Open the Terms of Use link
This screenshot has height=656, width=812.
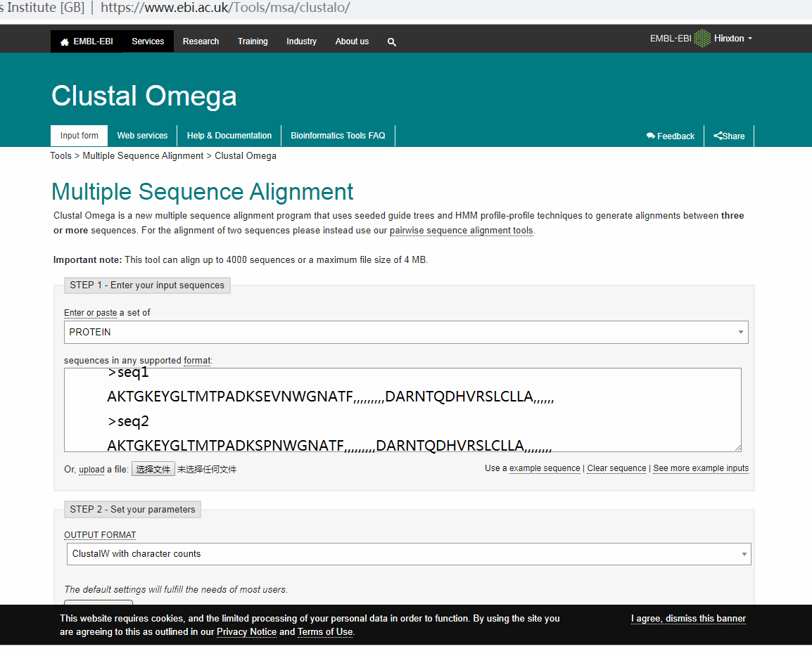(325, 631)
